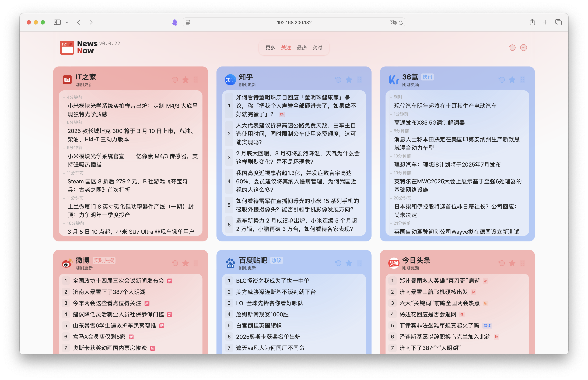Open 詹姆斯常规赛1000胜 post
Image resolution: width=588 pixels, height=380 pixels.
click(x=262, y=314)
